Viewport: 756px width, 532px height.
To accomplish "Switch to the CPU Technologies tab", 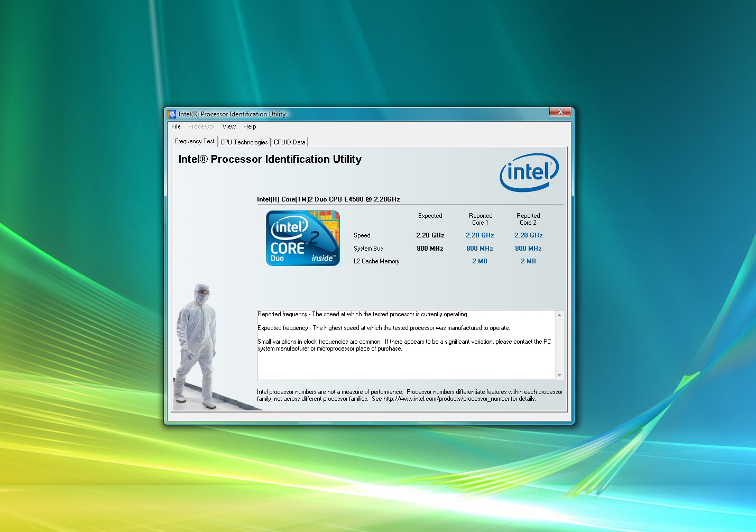I will [x=244, y=142].
